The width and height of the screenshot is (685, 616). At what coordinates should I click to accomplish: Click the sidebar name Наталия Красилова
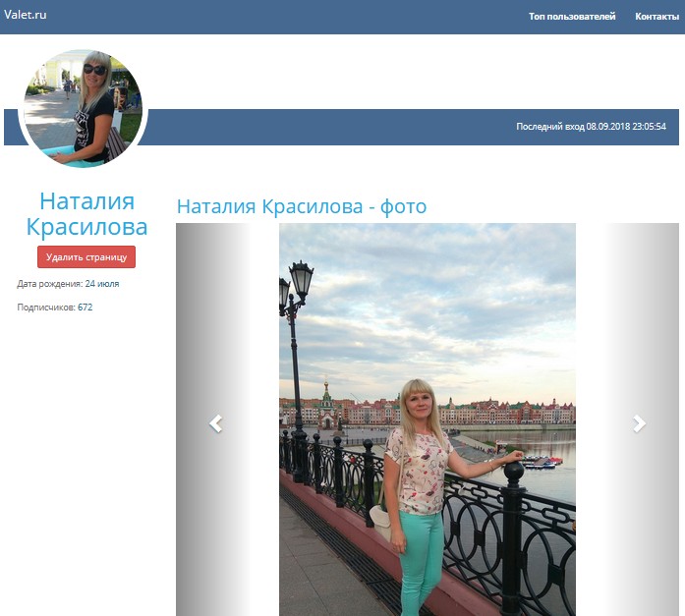[x=86, y=214]
